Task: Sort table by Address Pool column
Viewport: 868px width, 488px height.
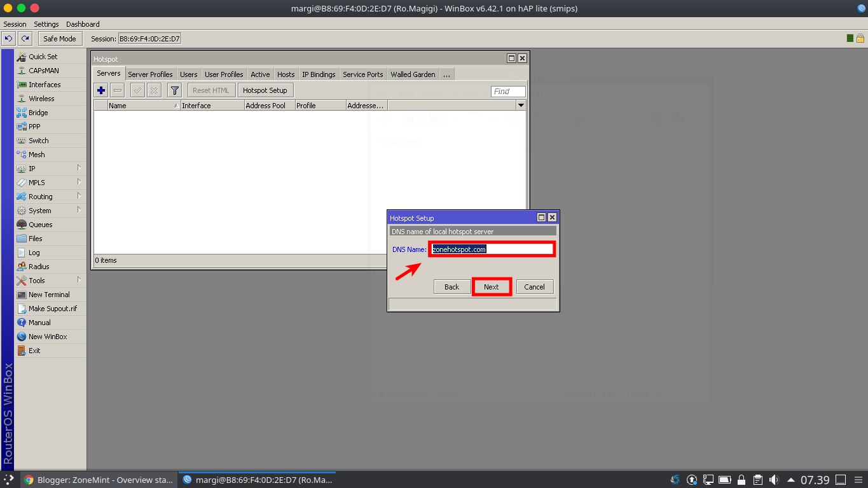Action: (270, 106)
